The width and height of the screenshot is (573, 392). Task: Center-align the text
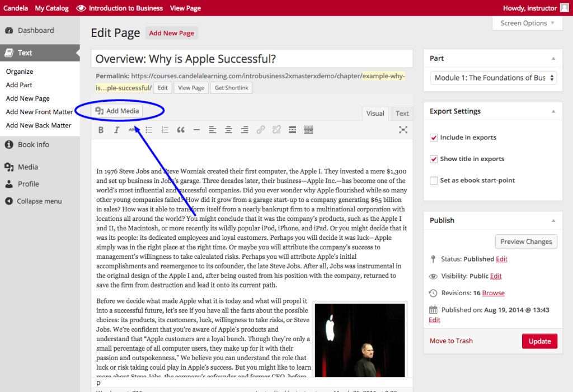point(228,130)
